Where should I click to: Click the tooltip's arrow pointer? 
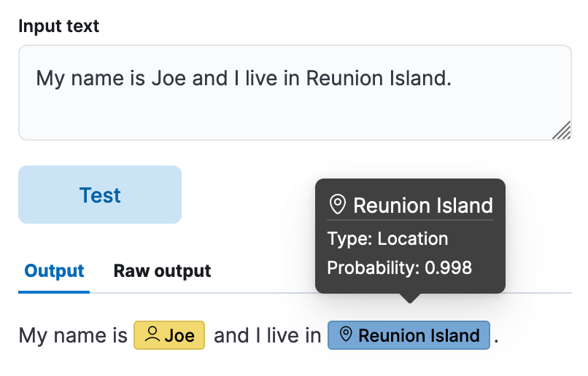[410, 298]
